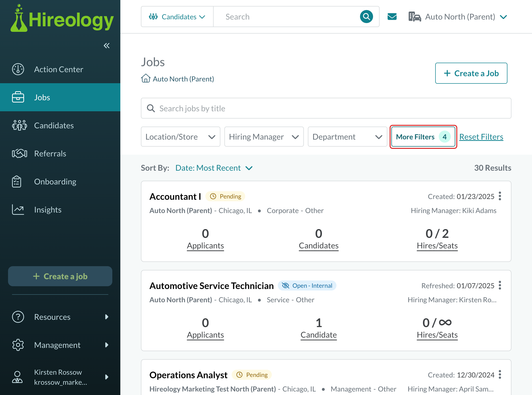Click the Jobs briefcase icon
532x395 pixels.
(18, 97)
